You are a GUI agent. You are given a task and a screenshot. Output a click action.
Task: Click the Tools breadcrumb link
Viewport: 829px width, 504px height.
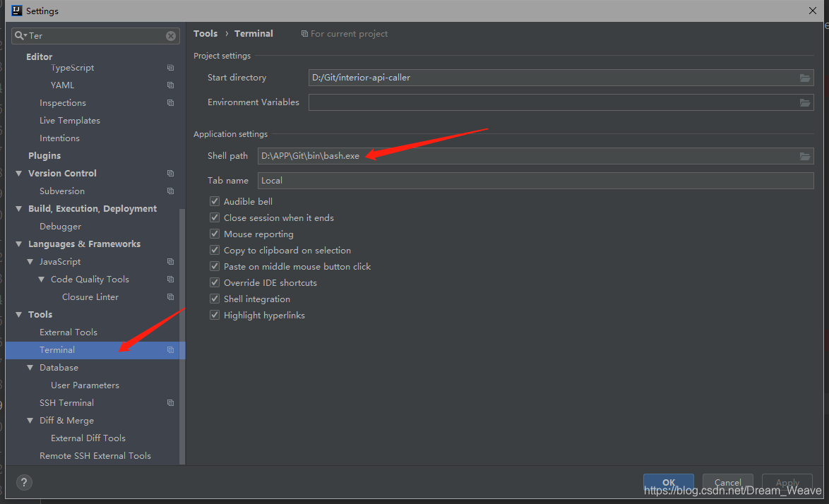coord(205,33)
